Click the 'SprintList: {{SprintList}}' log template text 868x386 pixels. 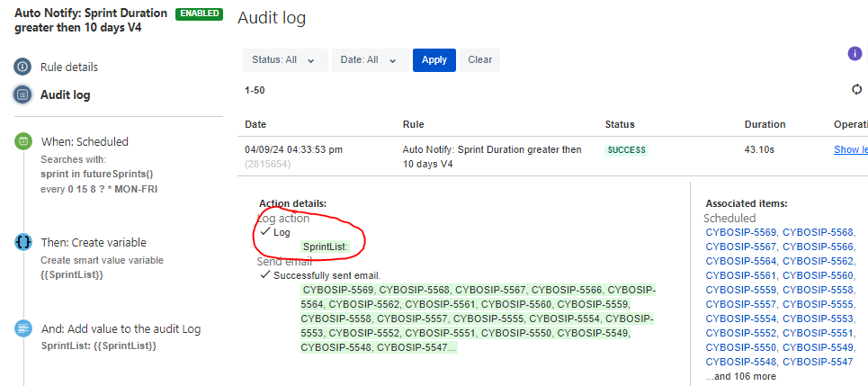tap(99, 346)
